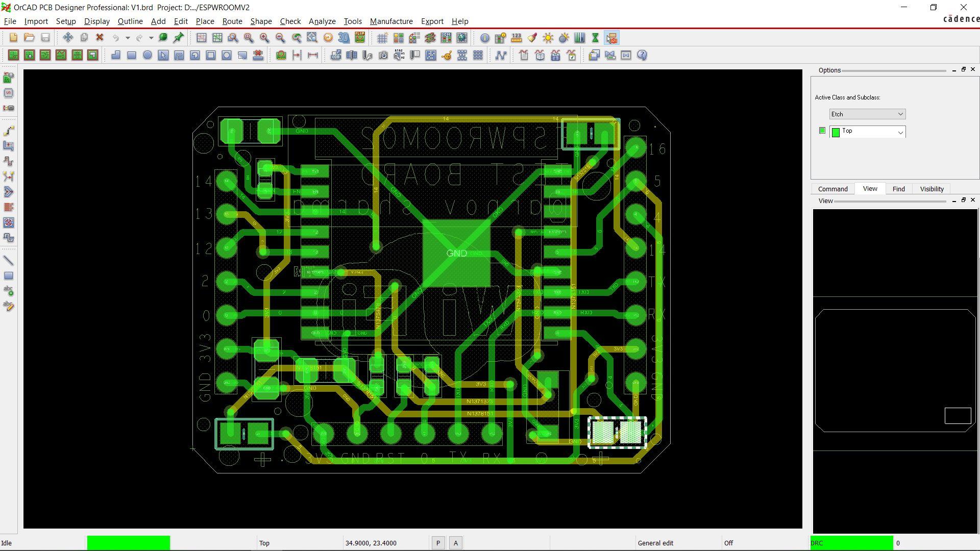Close the Options panel
Image resolution: width=980 pixels, height=551 pixels.
973,69
